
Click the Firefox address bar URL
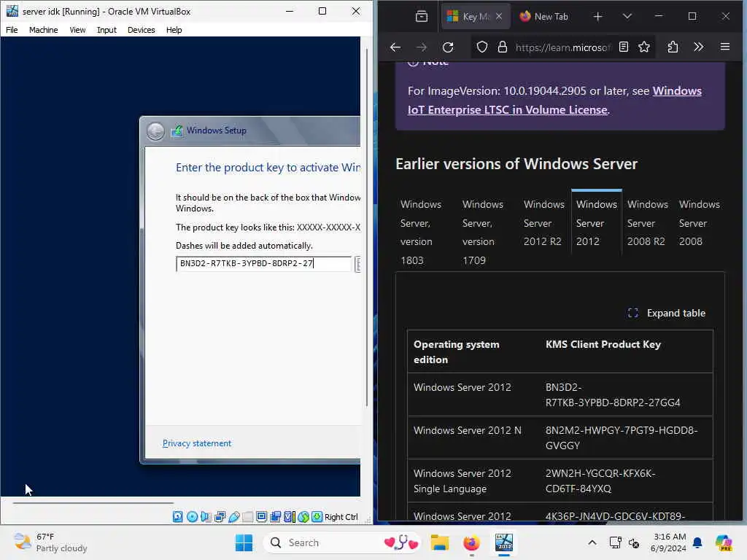click(x=562, y=47)
